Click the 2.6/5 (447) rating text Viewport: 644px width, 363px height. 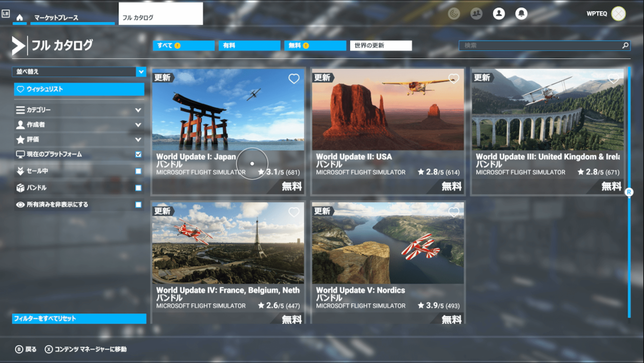pos(279,306)
